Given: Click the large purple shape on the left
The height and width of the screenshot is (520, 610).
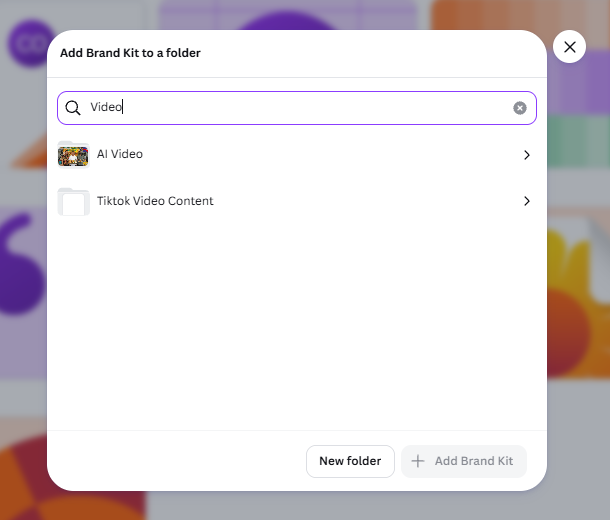Looking at the screenshot, I should (19, 264).
